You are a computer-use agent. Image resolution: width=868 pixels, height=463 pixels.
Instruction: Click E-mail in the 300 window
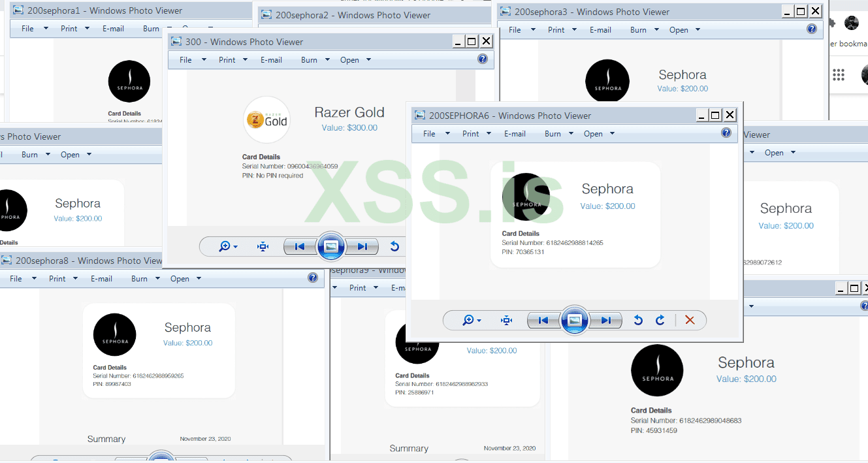click(x=271, y=59)
